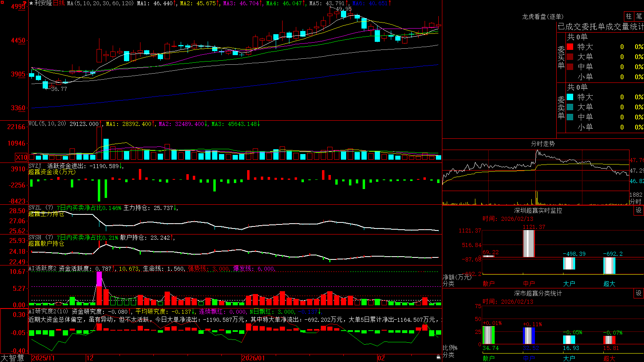Select the red 特大 buy order swatch
Image resolution: width=644 pixels, height=362 pixels.
pyautogui.click(x=570, y=47)
